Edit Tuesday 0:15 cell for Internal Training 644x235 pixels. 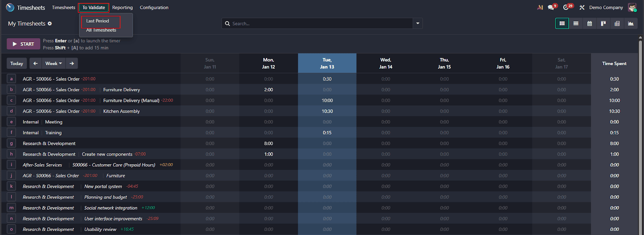pos(327,132)
